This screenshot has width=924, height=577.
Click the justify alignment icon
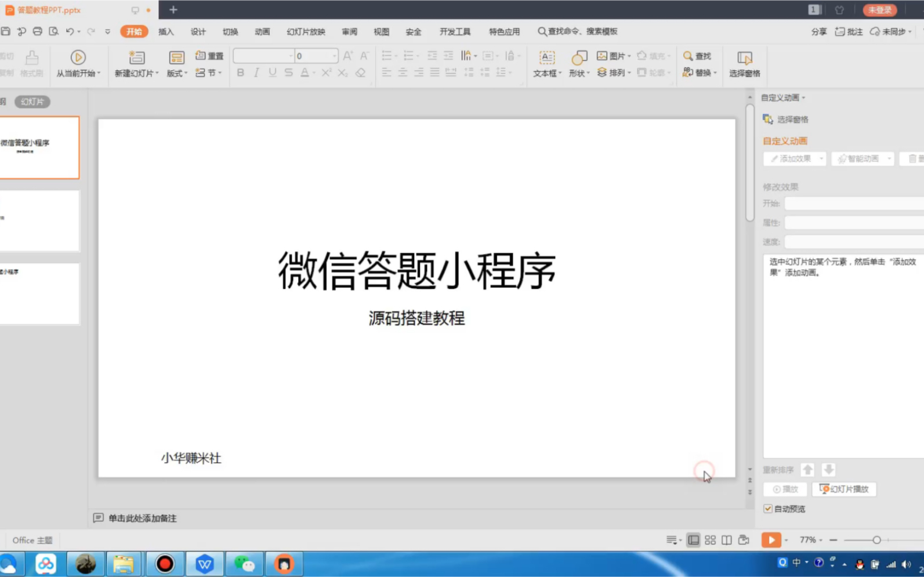(x=434, y=72)
